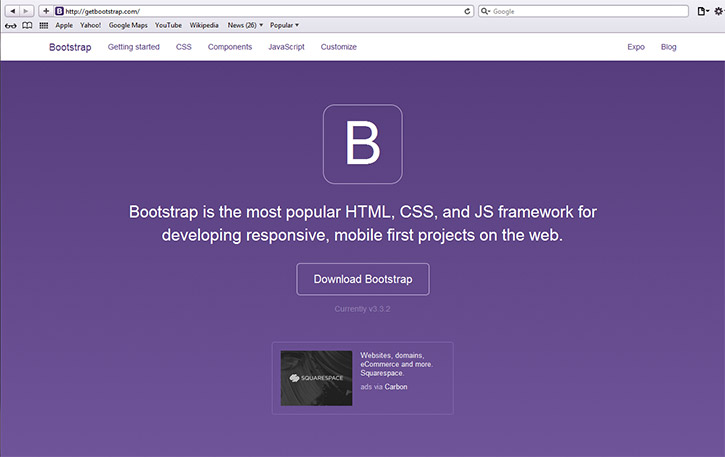
Task: Open the YouTube bookmark
Action: coord(168,25)
